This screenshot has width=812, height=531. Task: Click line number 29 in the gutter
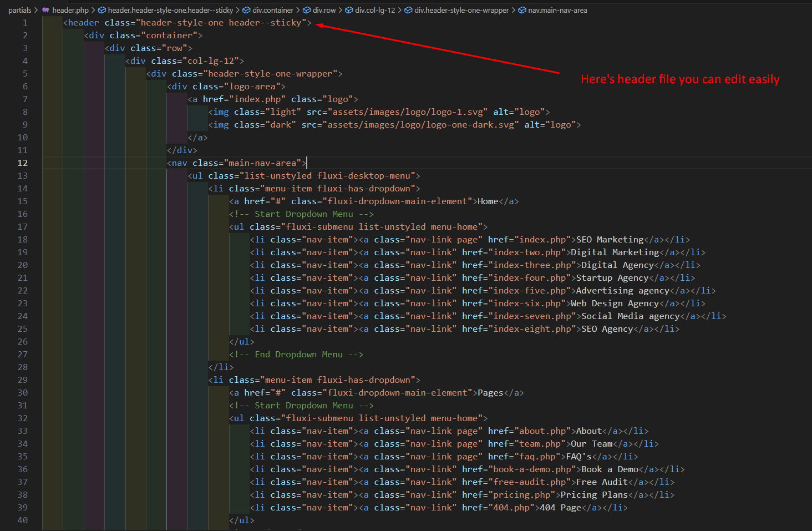[x=22, y=380]
